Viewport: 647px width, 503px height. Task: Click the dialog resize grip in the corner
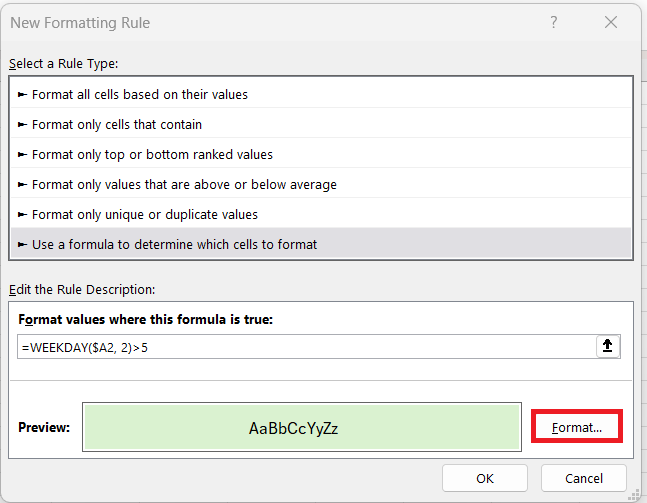(634, 494)
